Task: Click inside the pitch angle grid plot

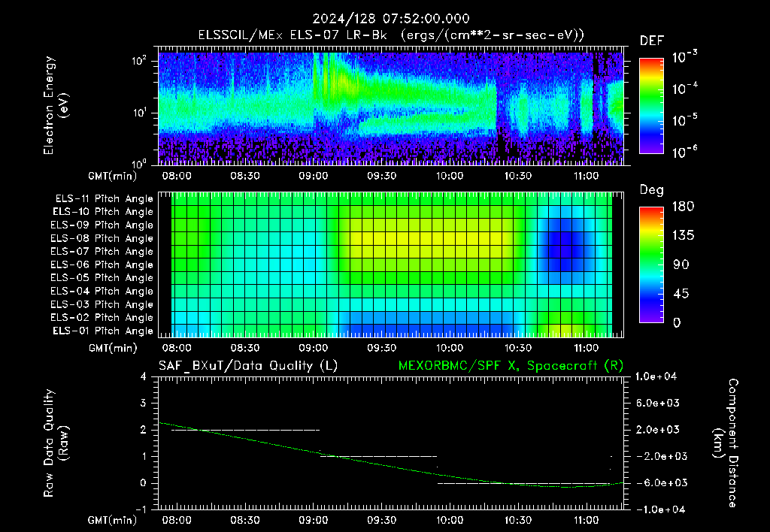Action: pyautogui.click(x=391, y=264)
